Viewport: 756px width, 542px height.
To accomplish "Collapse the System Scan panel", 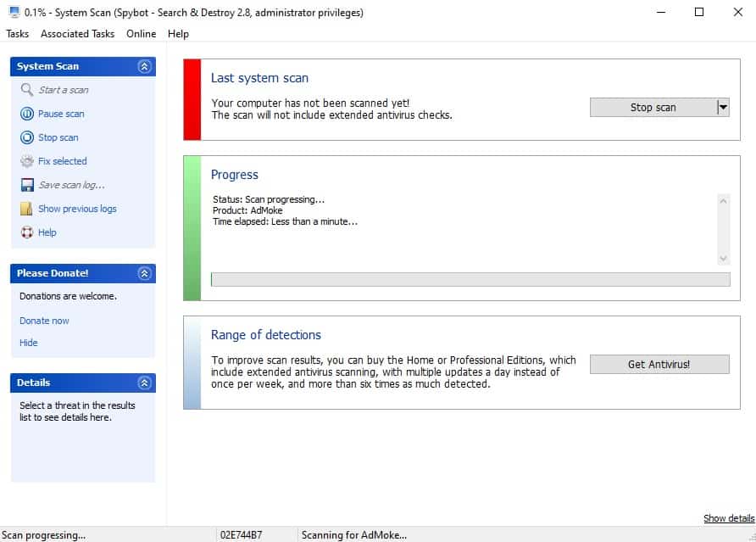I will point(144,67).
